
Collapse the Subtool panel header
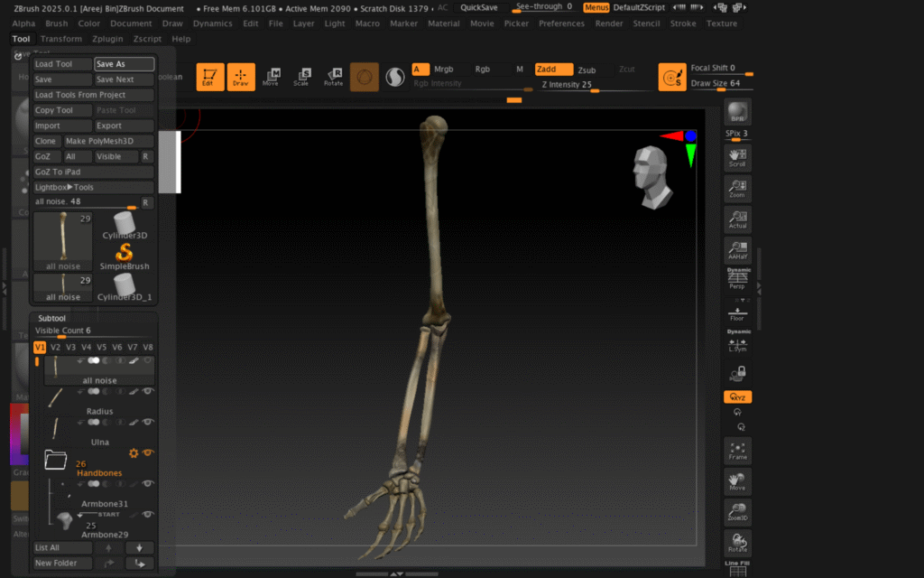point(51,318)
